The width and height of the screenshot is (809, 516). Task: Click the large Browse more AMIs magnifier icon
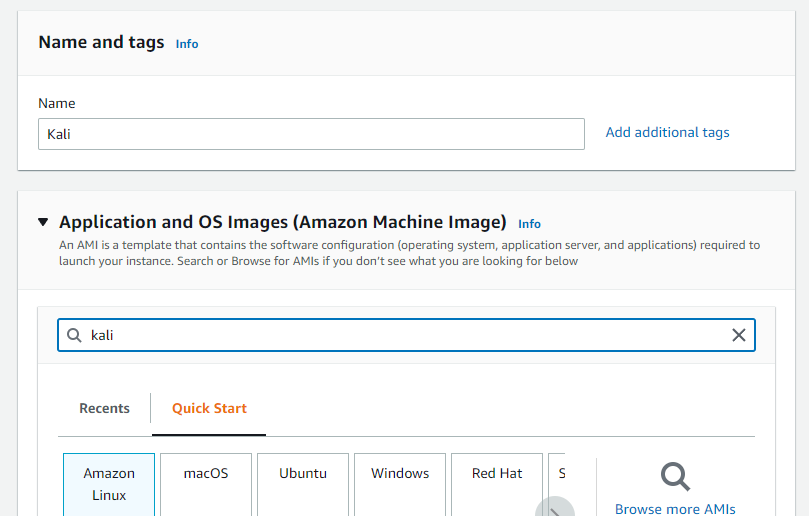675,477
